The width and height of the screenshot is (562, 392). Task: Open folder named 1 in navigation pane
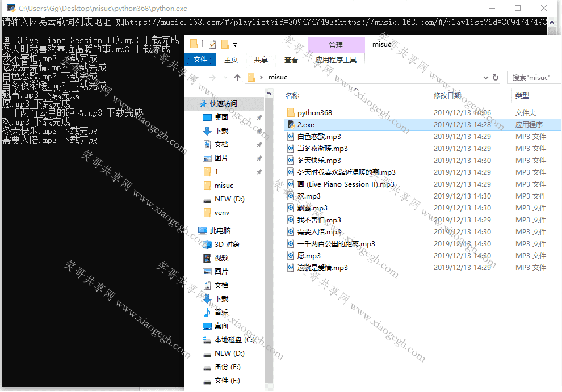[x=216, y=172]
